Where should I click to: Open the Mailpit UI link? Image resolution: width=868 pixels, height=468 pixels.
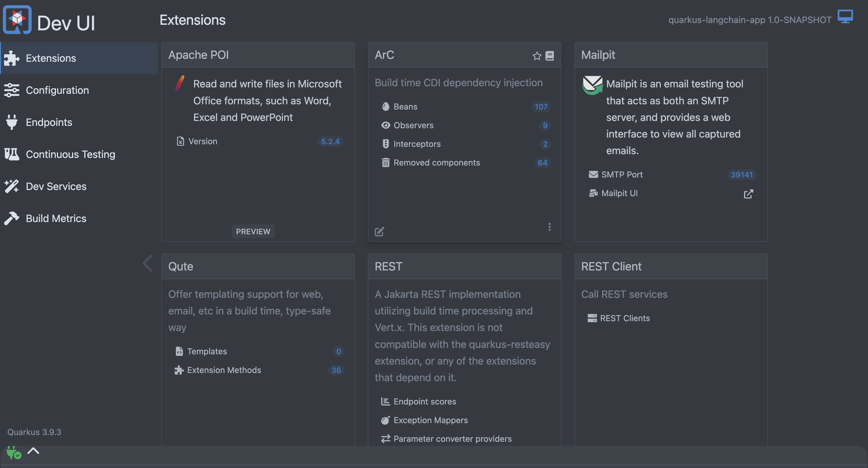619,193
